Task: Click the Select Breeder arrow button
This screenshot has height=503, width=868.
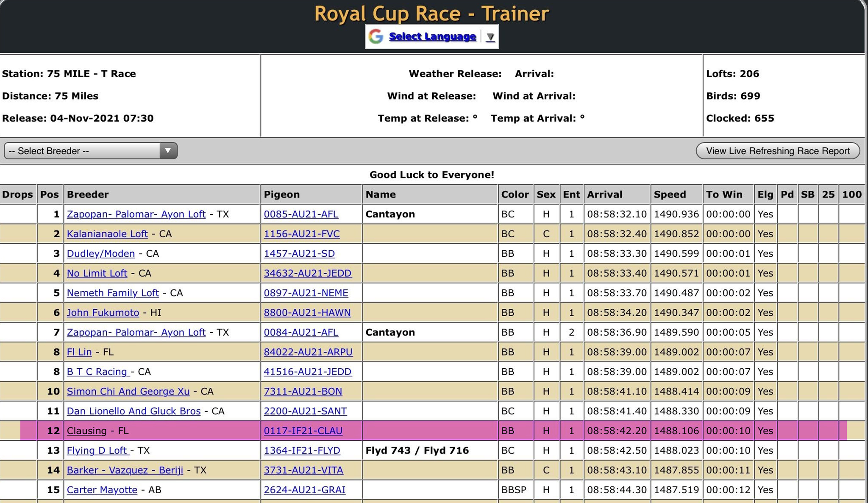Action: [x=168, y=151]
